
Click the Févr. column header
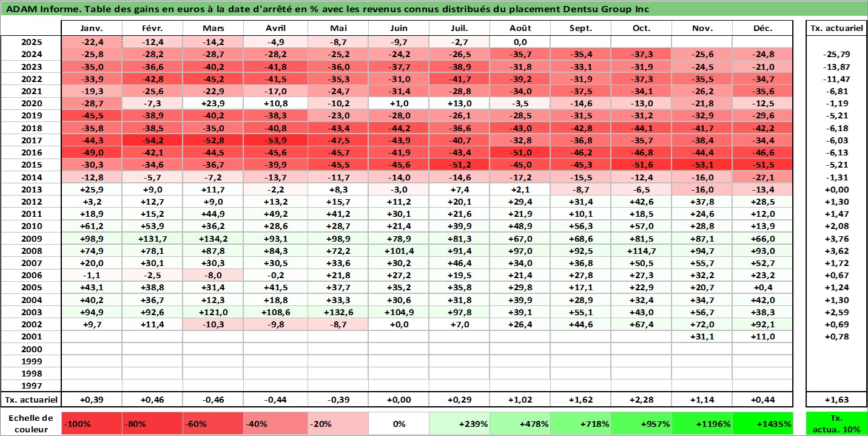[153, 29]
